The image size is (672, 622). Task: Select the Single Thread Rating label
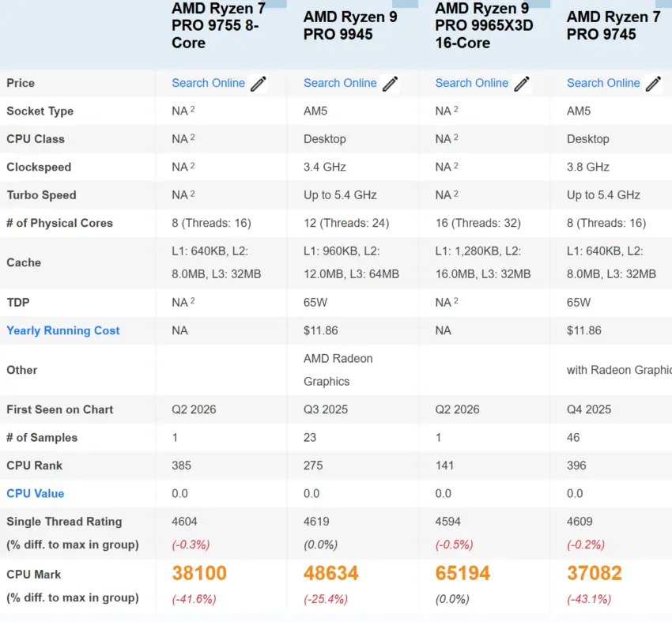[x=64, y=522]
